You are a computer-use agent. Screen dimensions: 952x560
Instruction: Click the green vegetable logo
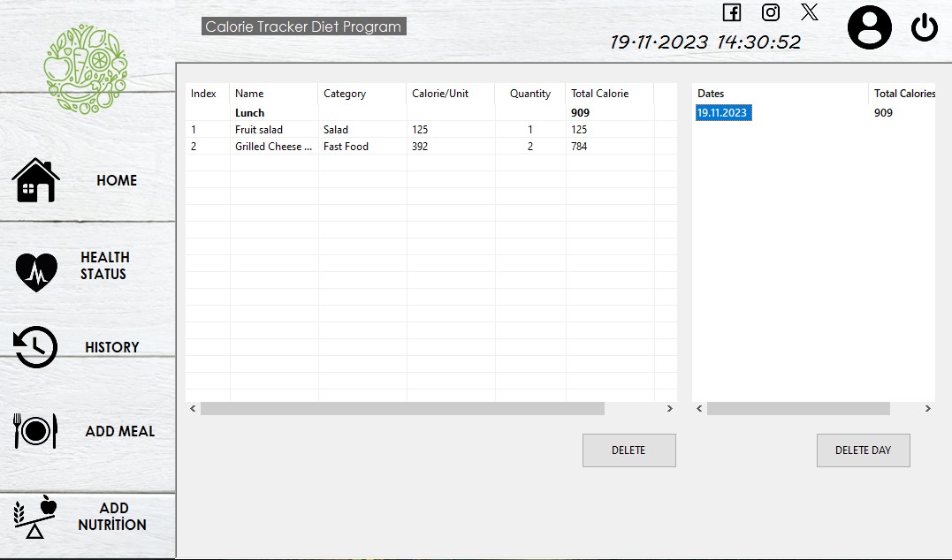click(86, 69)
